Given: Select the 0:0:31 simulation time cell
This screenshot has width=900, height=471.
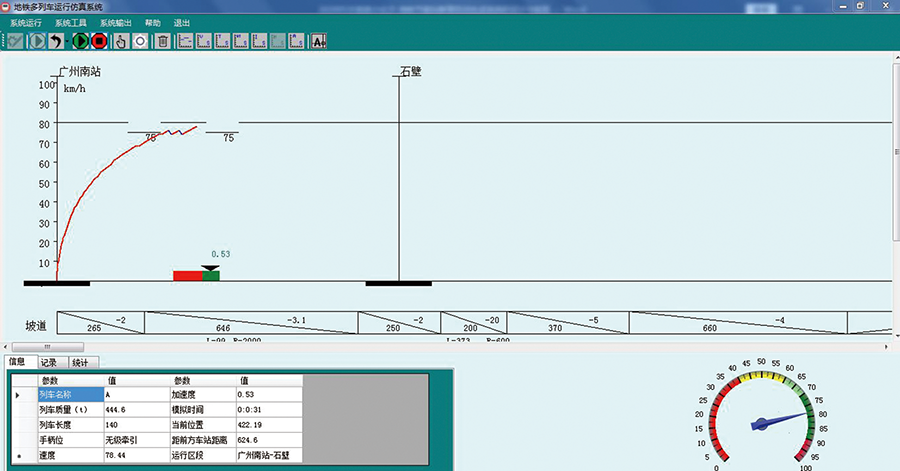Looking at the screenshot, I should click(269, 410).
